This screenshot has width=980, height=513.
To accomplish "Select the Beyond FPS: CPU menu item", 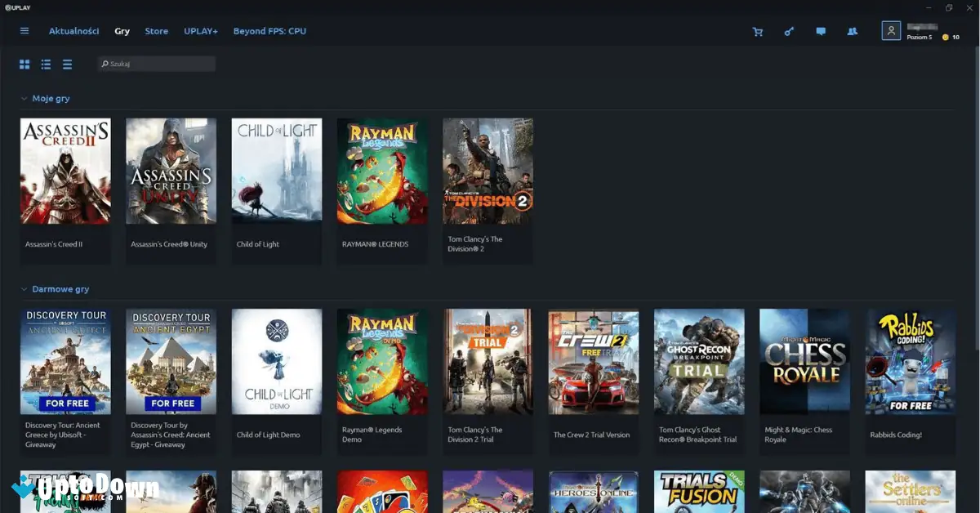I will point(269,31).
